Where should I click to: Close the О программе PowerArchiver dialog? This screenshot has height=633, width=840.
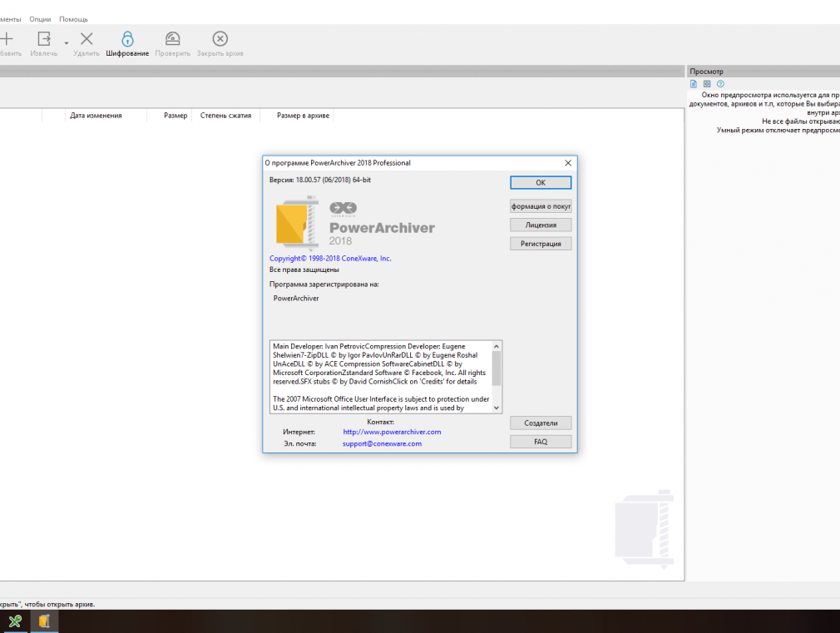pyautogui.click(x=568, y=163)
